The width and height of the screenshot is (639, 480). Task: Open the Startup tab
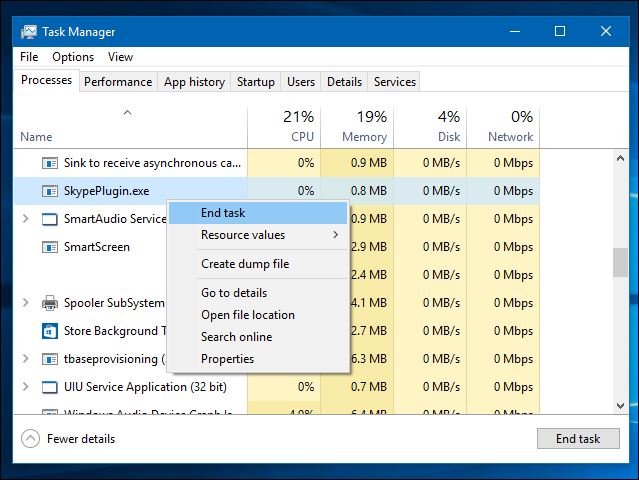pos(256,82)
